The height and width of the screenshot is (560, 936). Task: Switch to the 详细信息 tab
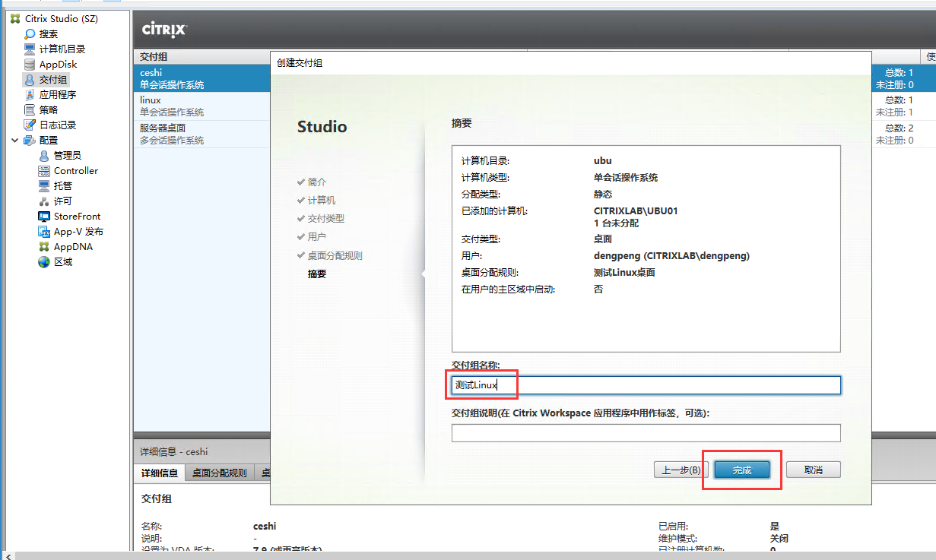[x=159, y=472]
